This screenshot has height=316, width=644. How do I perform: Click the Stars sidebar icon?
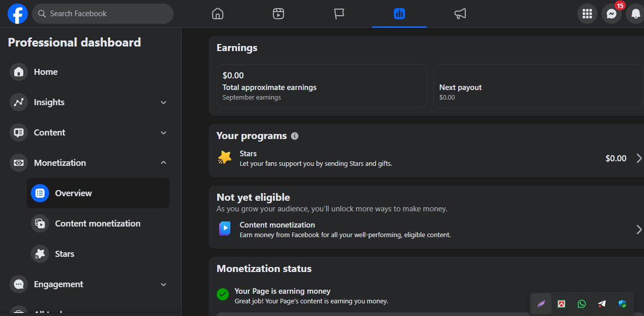pos(40,254)
